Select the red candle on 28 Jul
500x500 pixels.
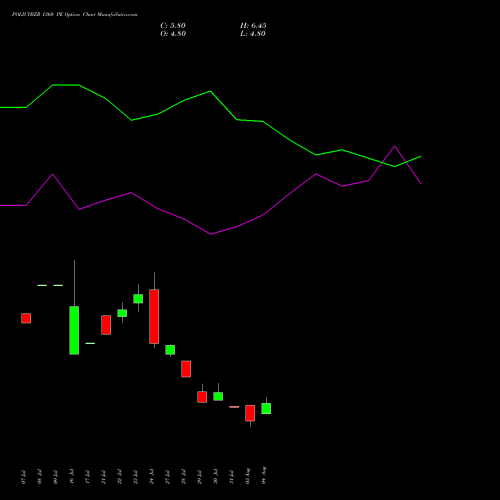point(186,369)
